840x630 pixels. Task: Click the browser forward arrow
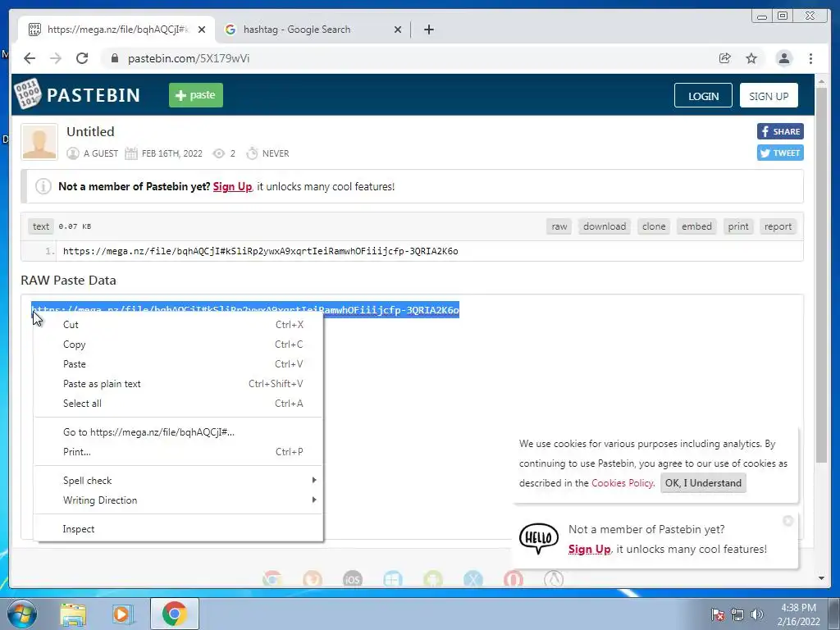coord(56,58)
